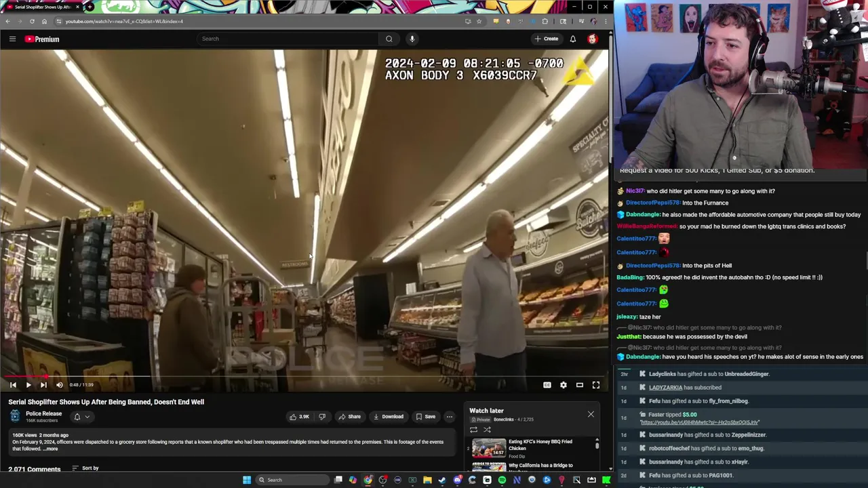This screenshot has height=488, width=868.
Task: Open File Explorer from the taskbar
Action: pyautogui.click(x=427, y=480)
